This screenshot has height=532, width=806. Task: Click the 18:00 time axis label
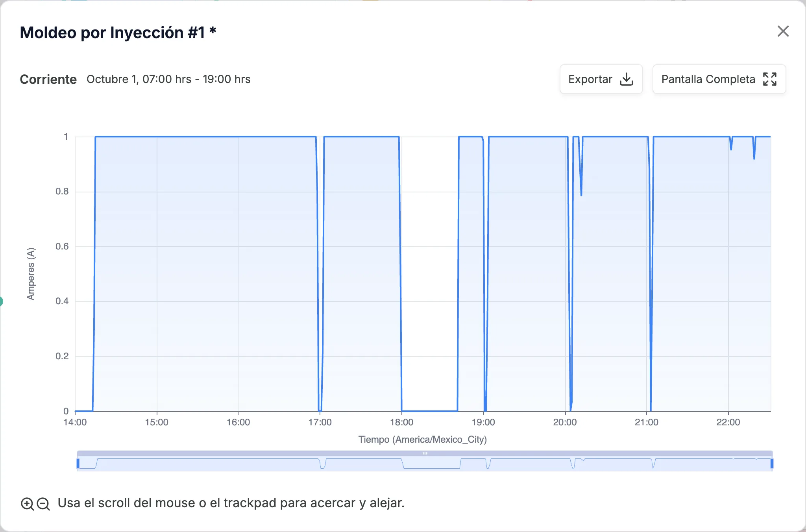tap(401, 422)
